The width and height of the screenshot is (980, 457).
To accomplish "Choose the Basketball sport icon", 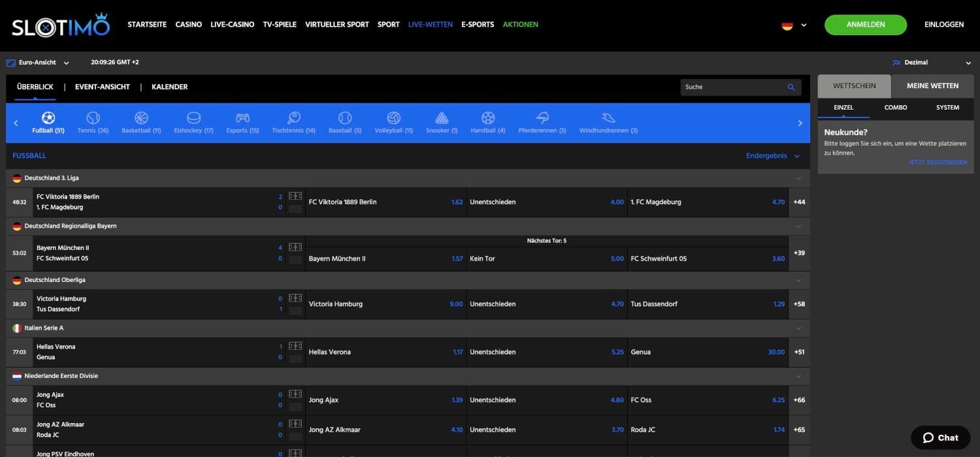I will (141, 118).
